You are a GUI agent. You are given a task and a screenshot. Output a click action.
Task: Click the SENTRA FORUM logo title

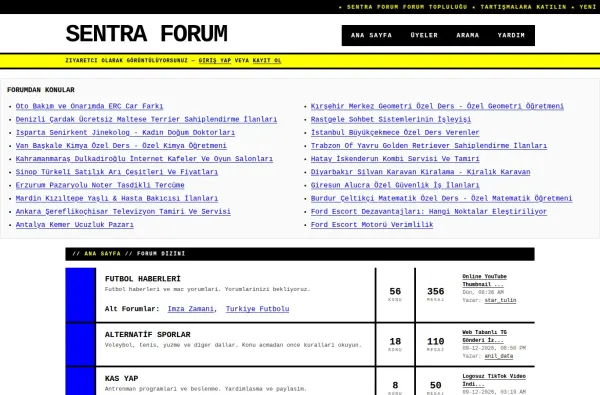pos(147,33)
